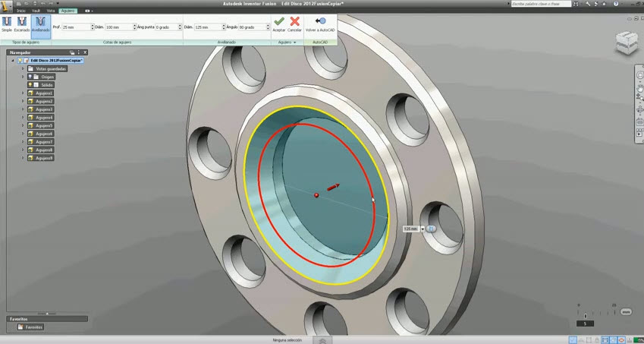Click the redo arrow in quick access toolbar

point(51,4)
